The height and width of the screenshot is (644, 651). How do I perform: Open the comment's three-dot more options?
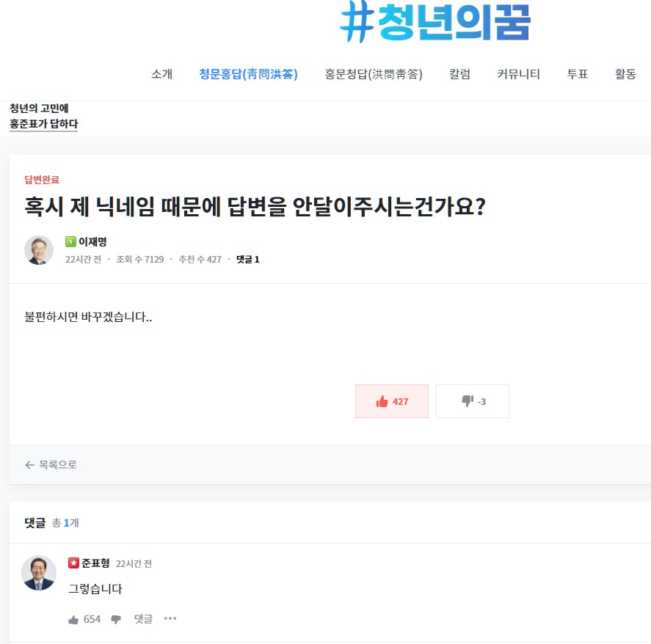[x=170, y=618]
